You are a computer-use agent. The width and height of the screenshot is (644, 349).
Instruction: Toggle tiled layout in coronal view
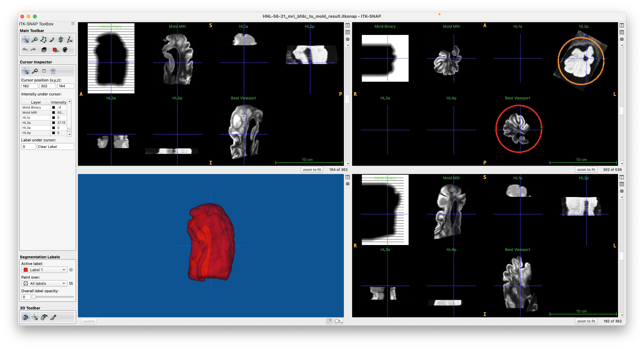pyautogui.click(x=622, y=184)
